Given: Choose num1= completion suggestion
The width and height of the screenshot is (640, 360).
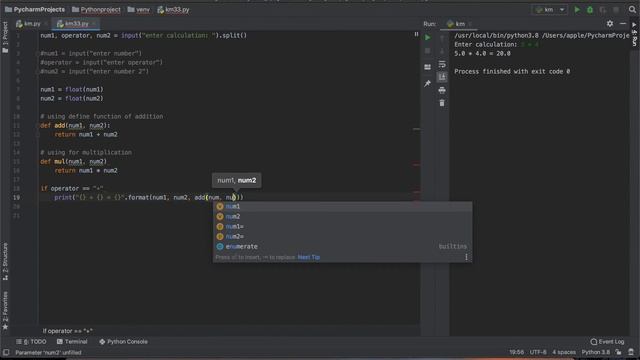Looking at the screenshot, I should click(342, 227).
